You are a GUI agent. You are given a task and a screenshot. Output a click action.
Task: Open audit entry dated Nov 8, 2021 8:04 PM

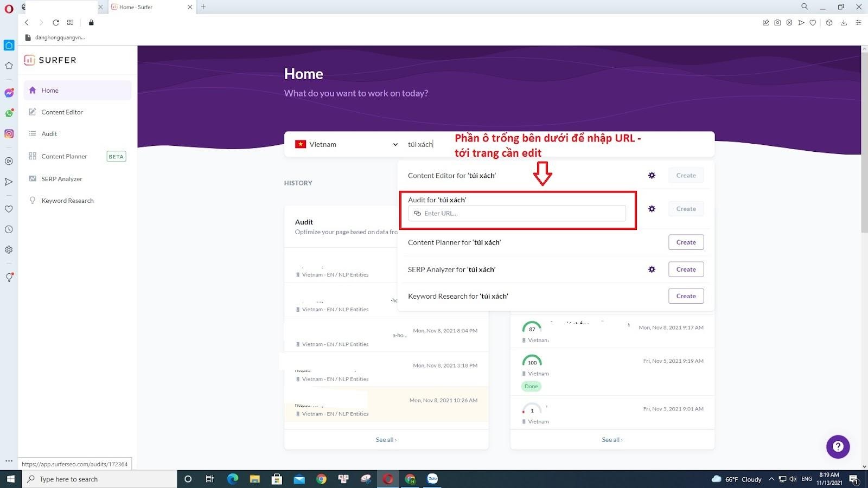tap(386, 335)
